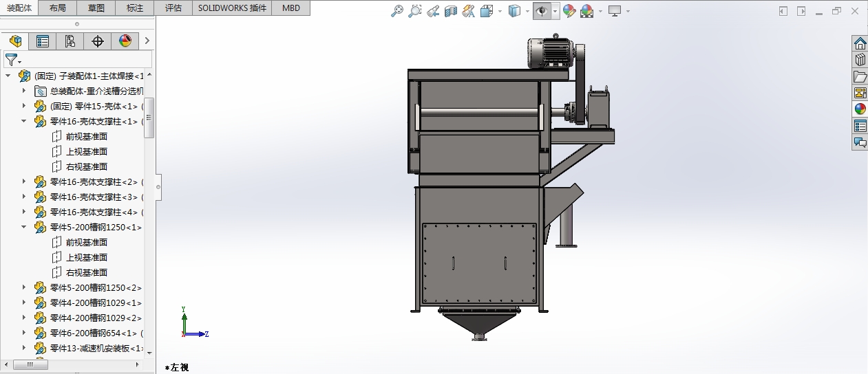Viewport: 868px width, 374px height.
Task: Select 零件6-200槽钢654<1> tree item
Action: coord(97,333)
